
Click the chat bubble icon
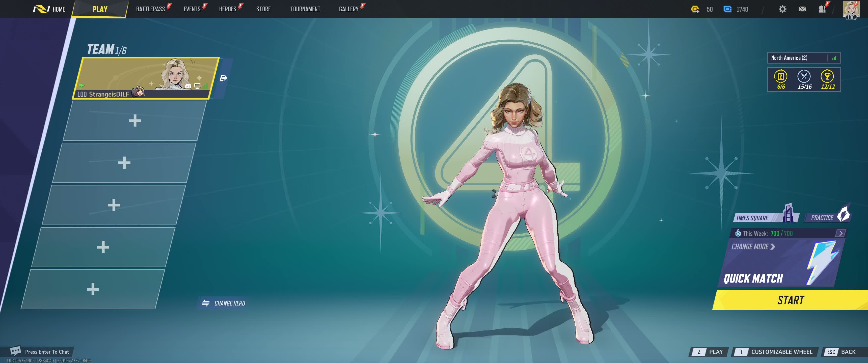click(x=15, y=351)
